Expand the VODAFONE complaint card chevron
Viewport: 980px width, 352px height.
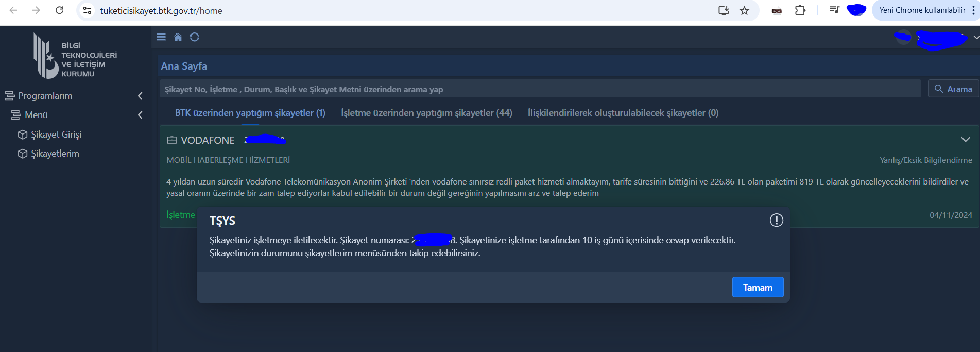pos(966,140)
